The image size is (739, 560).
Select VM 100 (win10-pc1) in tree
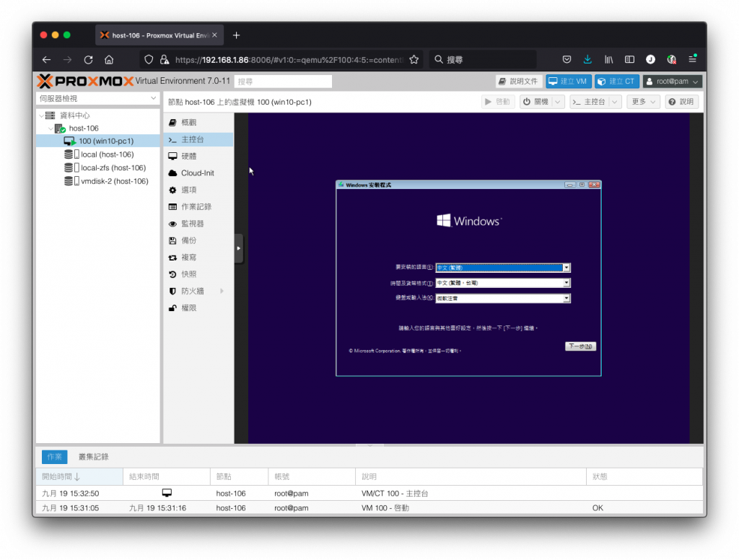(106, 141)
